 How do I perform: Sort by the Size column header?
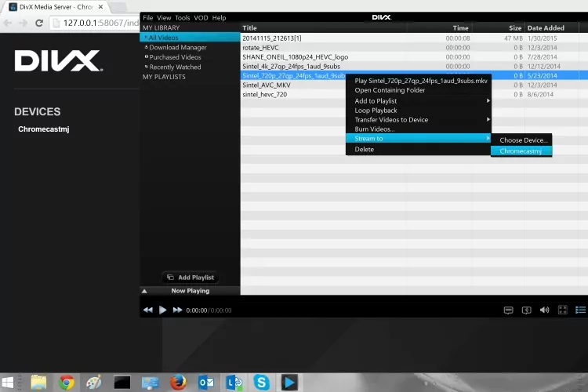[499, 27]
